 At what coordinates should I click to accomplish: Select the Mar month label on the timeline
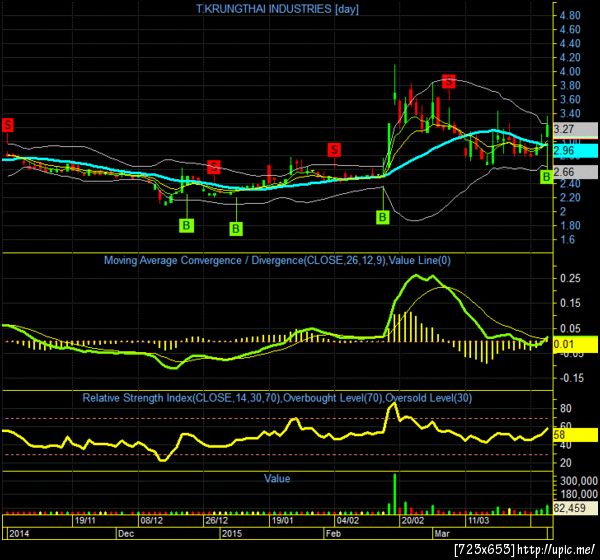point(442,534)
